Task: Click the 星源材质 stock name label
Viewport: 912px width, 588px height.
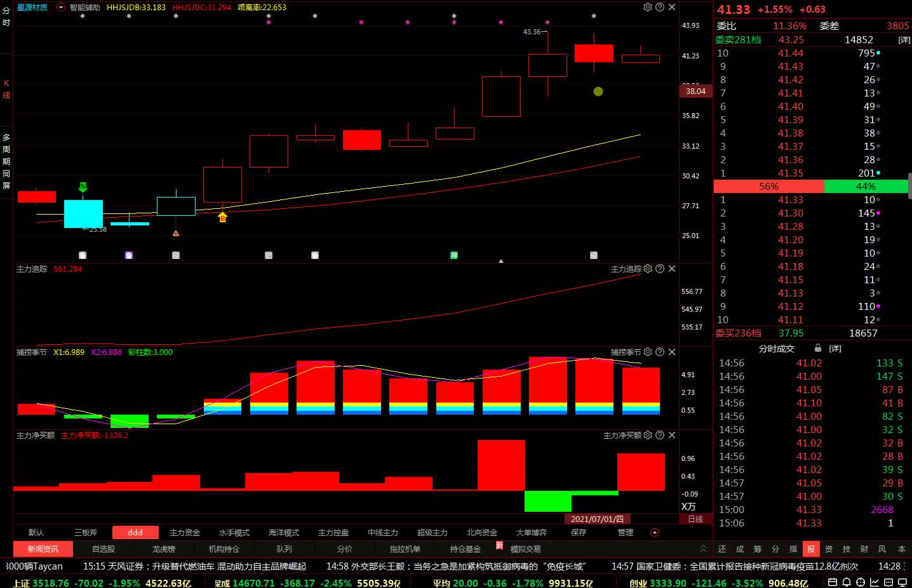Action: (32, 7)
